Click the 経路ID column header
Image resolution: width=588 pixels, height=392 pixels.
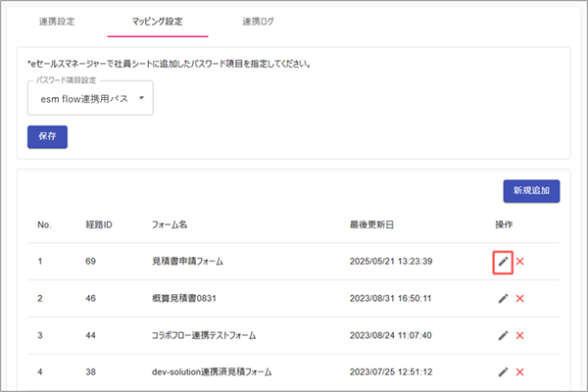click(98, 225)
